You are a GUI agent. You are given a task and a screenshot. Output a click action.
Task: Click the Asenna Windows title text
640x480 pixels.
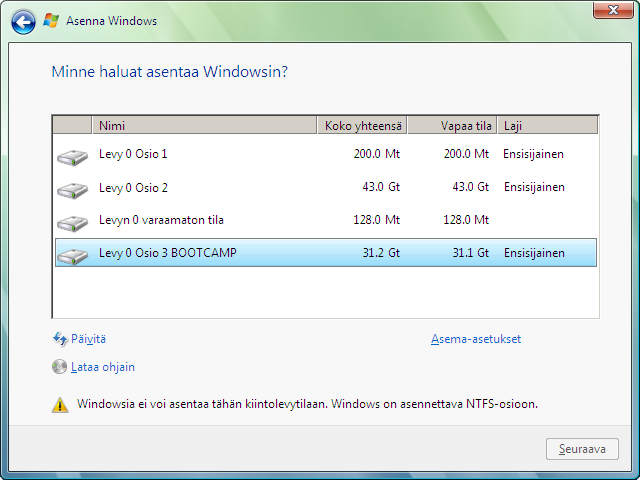111,21
